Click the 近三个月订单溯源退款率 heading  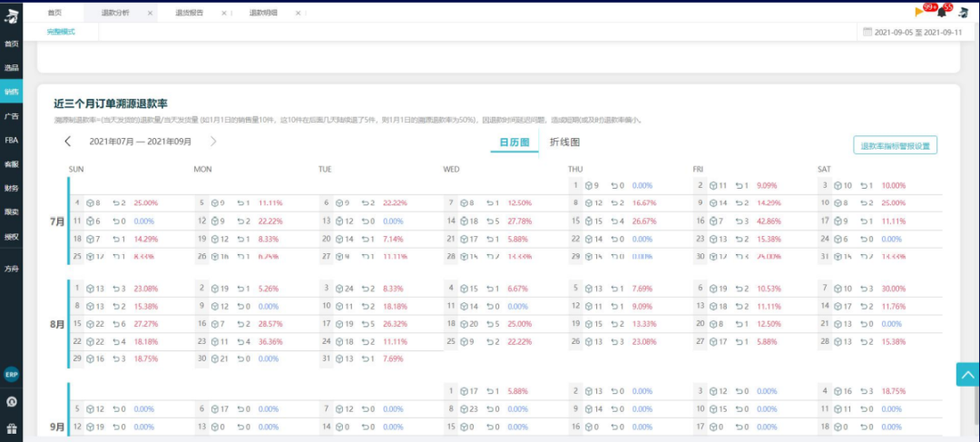pyautogui.click(x=111, y=103)
